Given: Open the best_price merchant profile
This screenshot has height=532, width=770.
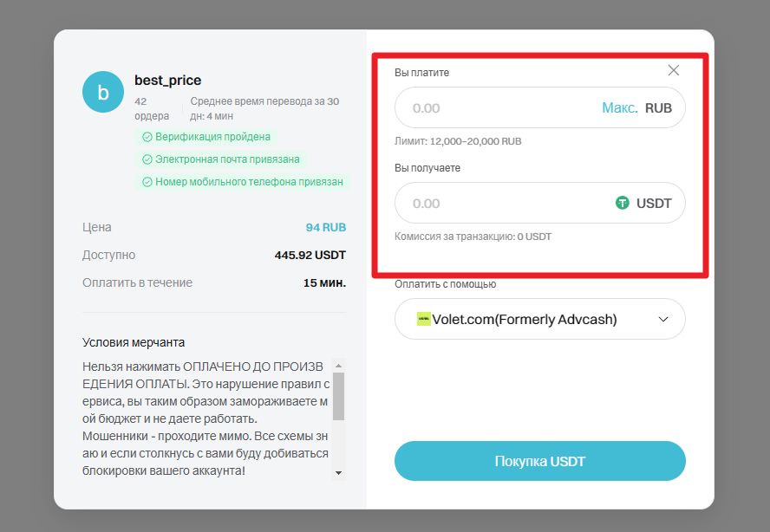Looking at the screenshot, I should [167, 80].
